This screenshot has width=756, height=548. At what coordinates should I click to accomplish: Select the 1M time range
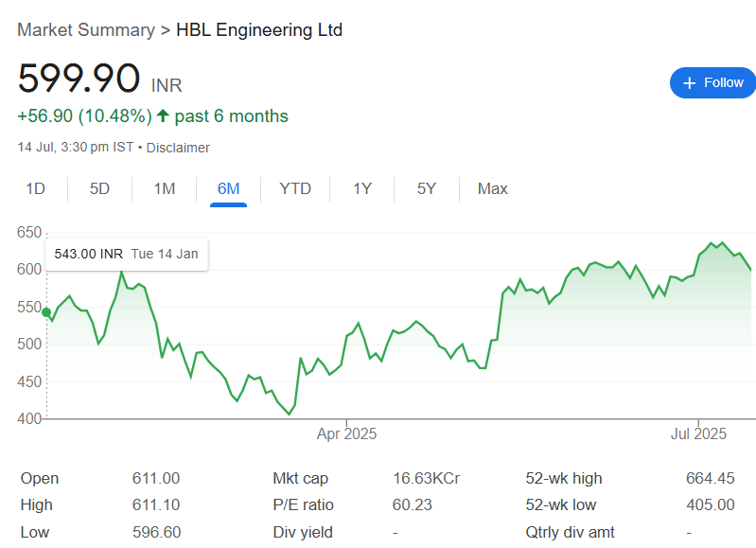coord(165,188)
